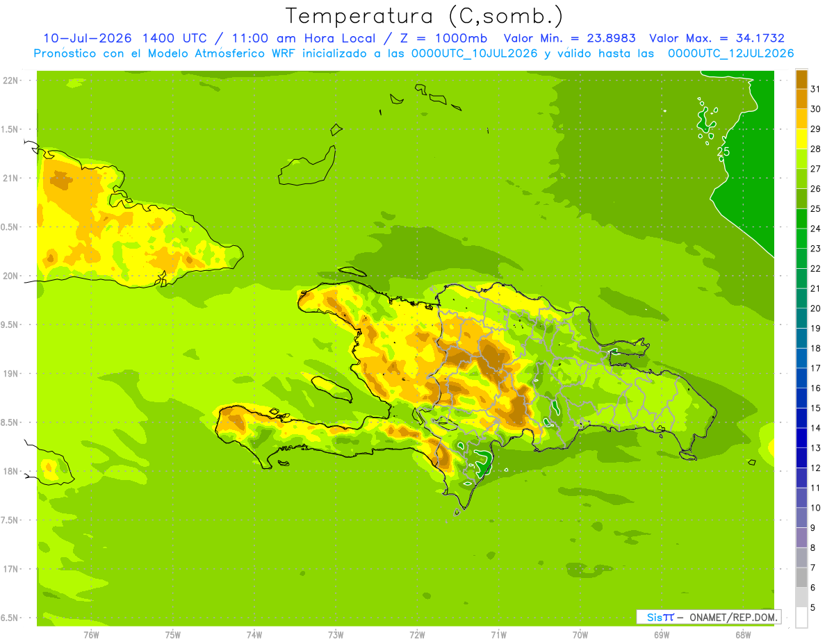Click the "71W" longitude axis label
This screenshot has width=834, height=644.
(498, 635)
